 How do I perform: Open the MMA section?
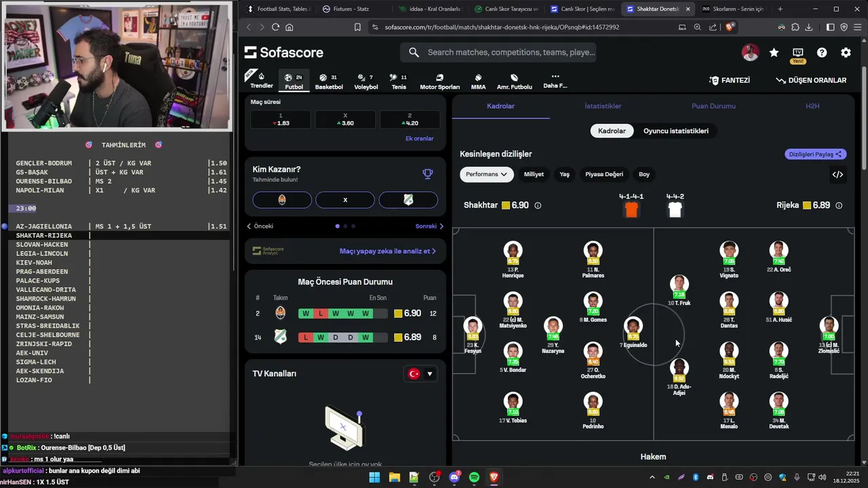click(478, 81)
